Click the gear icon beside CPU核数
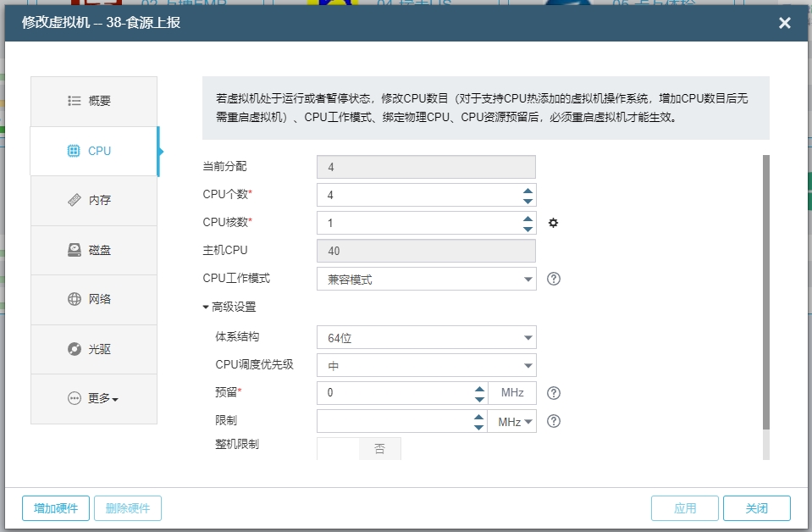Image resolution: width=812 pixels, height=532 pixels. [554, 223]
